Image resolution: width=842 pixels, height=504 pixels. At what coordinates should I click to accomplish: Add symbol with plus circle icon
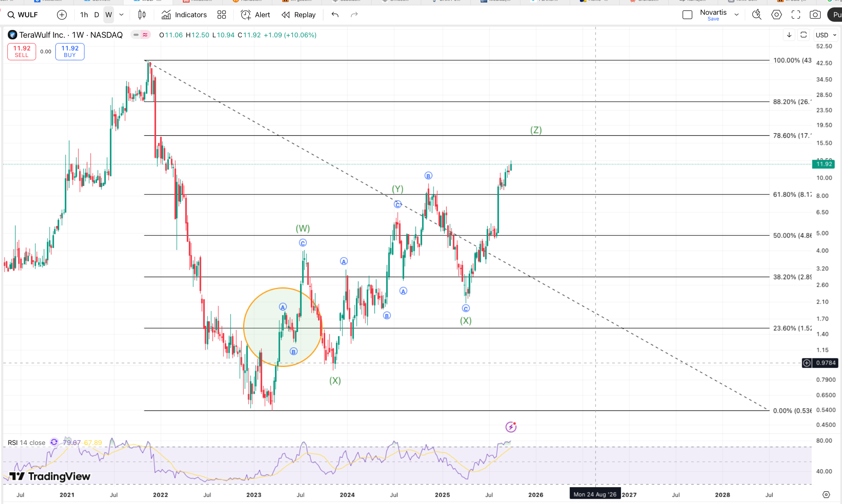pos(62,15)
